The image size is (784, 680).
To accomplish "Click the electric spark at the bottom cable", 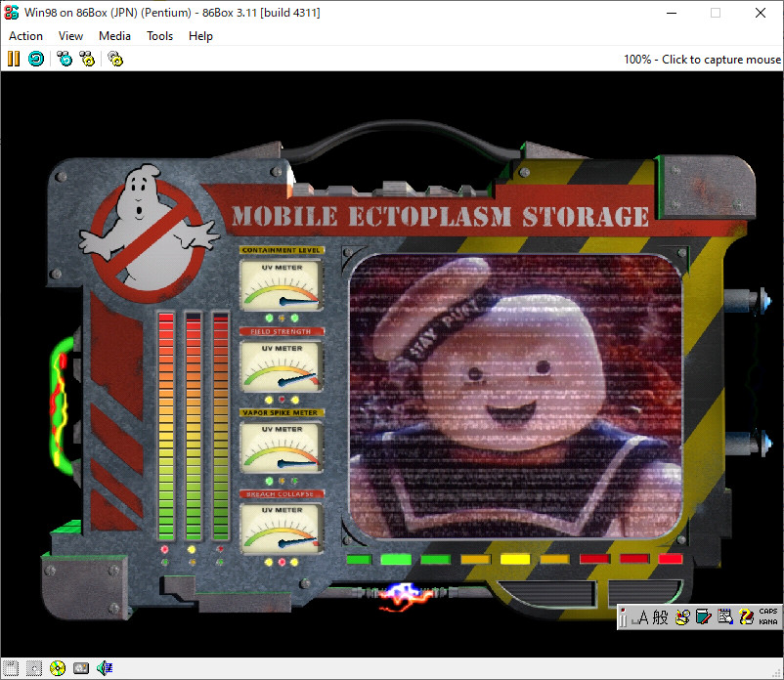I will tap(406, 597).
